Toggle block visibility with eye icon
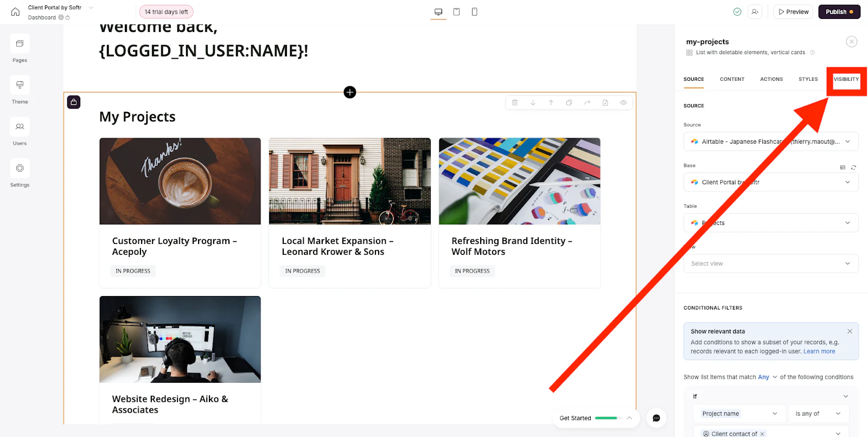 click(x=623, y=102)
